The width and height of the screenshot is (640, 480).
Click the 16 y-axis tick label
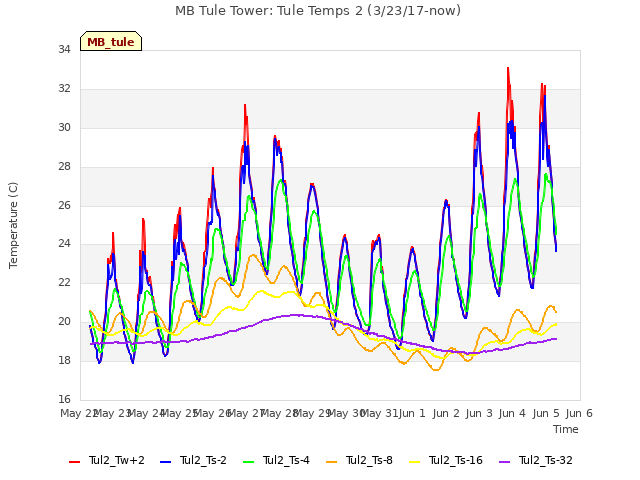(64, 399)
